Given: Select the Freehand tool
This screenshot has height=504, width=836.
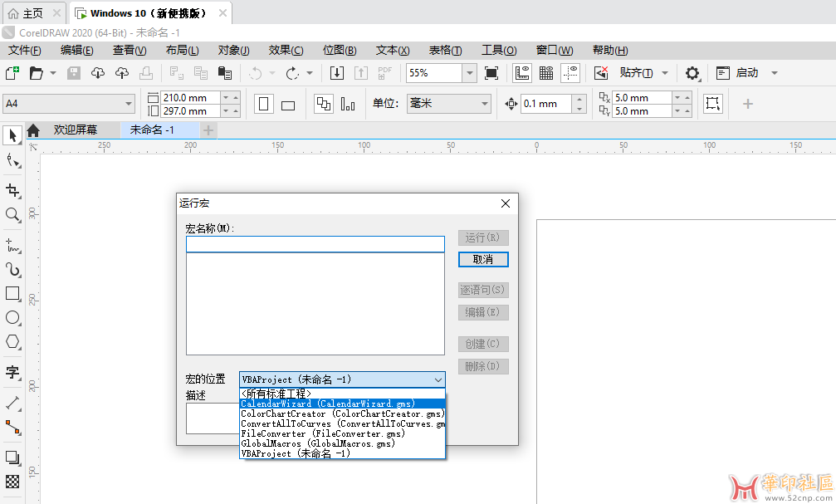Looking at the screenshot, I should pyautogui.click(x=13, y=245).
